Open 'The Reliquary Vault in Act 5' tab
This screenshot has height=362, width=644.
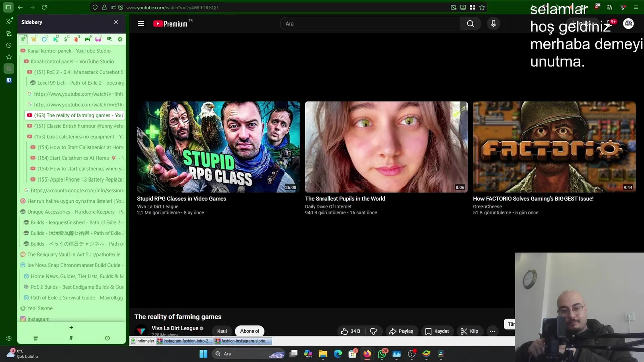tap(71, 254)
